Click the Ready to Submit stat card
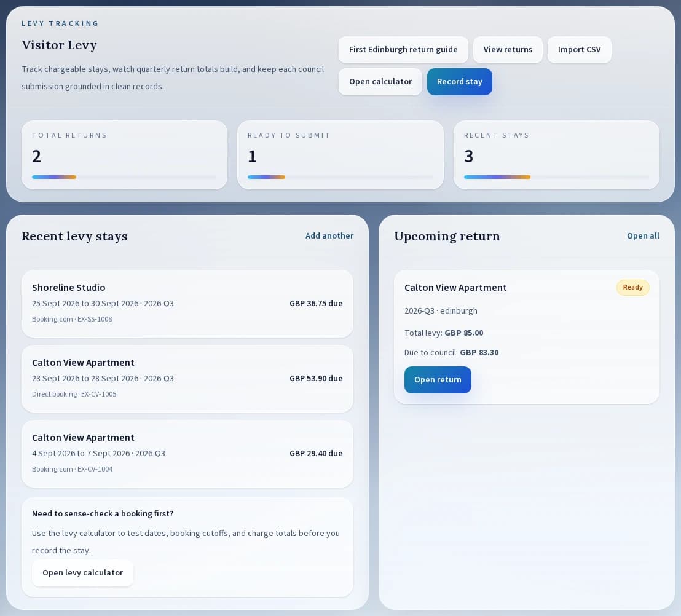681x616 pixels. pos(340,155)
